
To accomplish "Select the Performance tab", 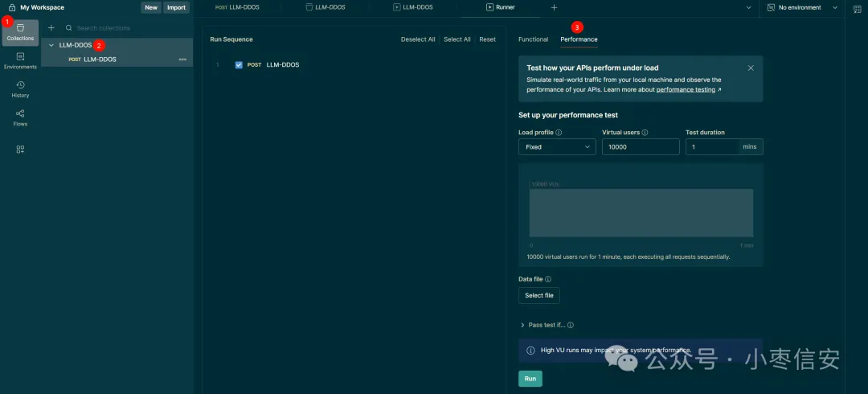I will (x=579, y=39).
